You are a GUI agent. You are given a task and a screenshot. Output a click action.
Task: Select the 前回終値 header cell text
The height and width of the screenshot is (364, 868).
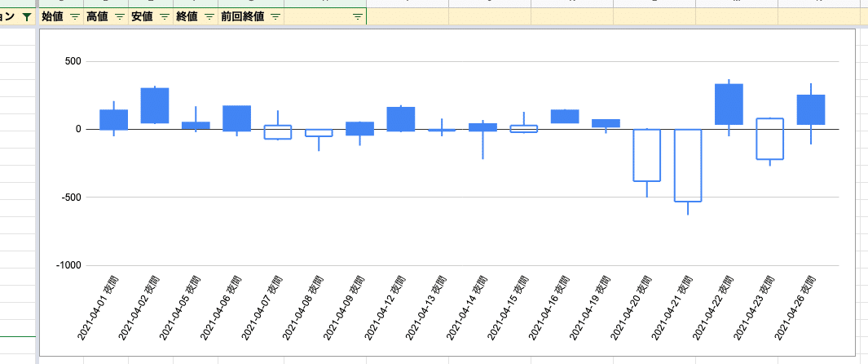coord(241,17)
